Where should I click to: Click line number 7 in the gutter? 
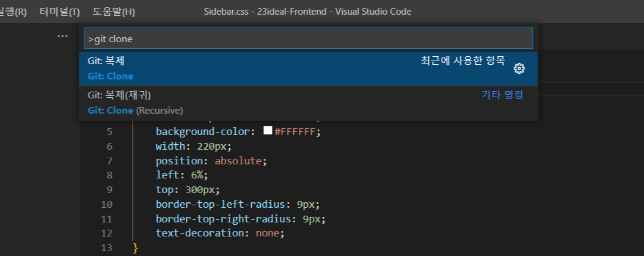click(x=109, y=161)
